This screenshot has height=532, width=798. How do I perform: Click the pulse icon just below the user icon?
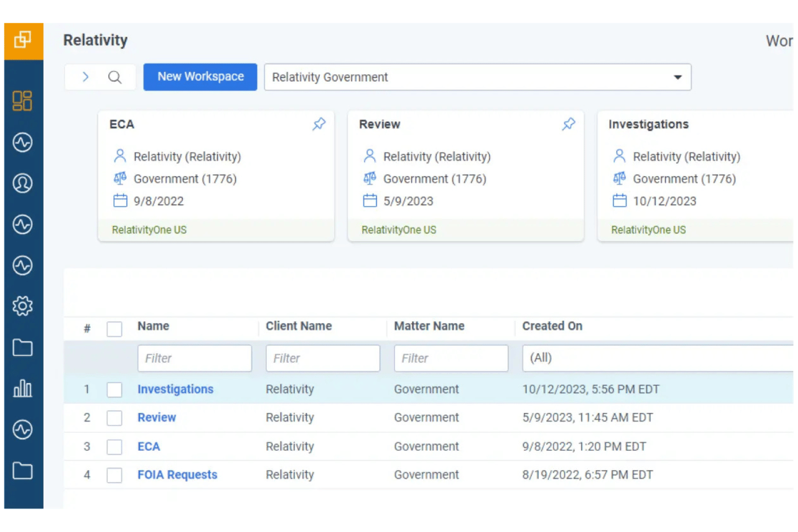pyautogui.click(x=23, y=224)
